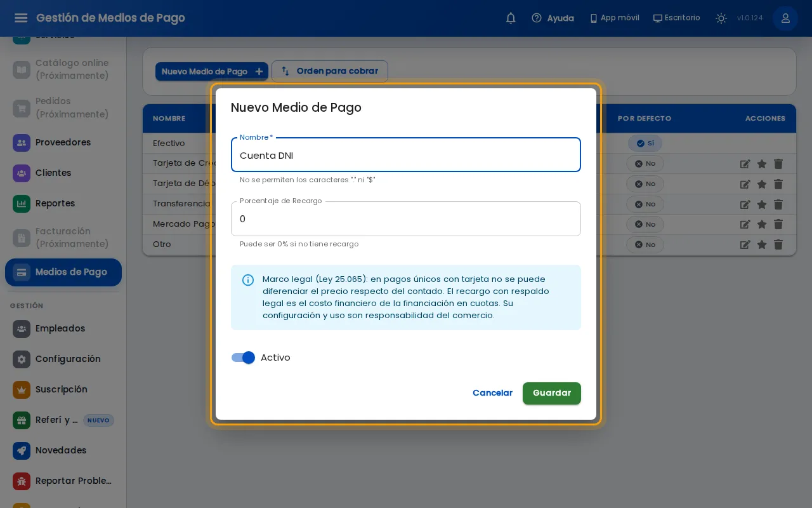Click star icon for Mercado Pago row
812x508 pixels.
[x=762, y=224]
